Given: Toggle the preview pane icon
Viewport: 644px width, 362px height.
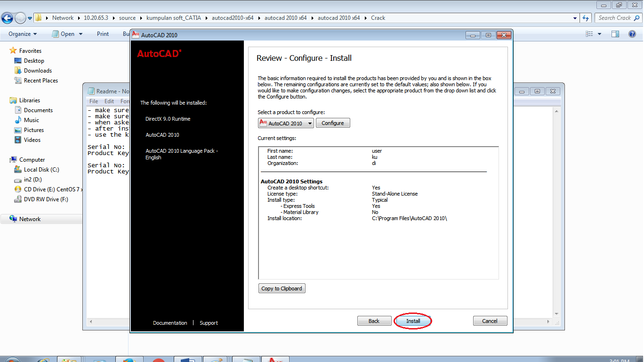Looking at the screenshot, I should (615, 34).
